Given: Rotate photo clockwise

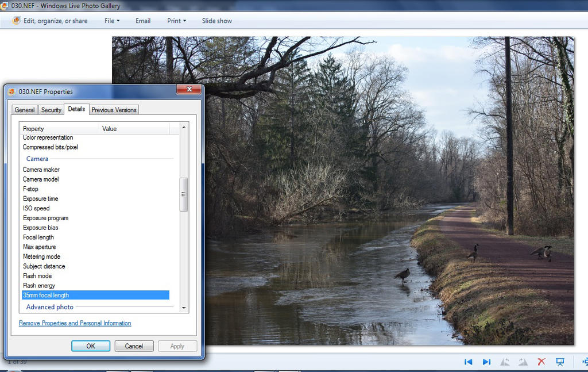Looking at the screenshot, I should 523,362.
